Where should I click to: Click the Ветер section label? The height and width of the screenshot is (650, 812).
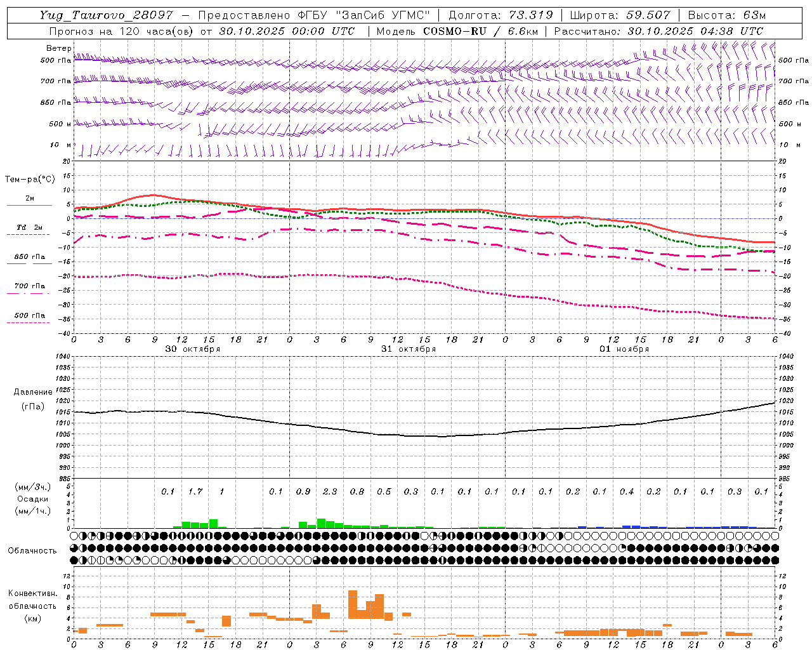point(59,48)
